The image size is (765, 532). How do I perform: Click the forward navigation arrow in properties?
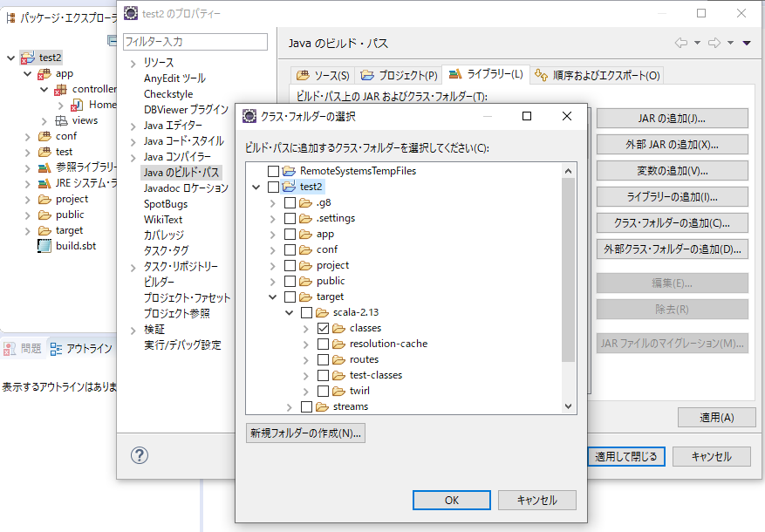714,43
